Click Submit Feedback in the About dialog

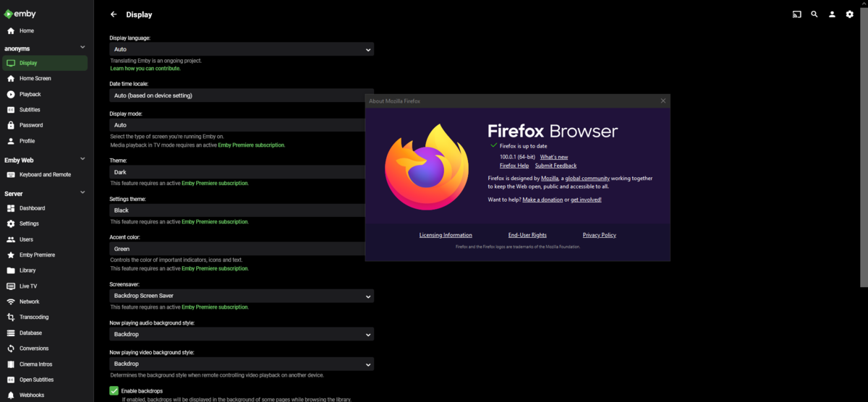pyautogui.click(x=556, y=166)
